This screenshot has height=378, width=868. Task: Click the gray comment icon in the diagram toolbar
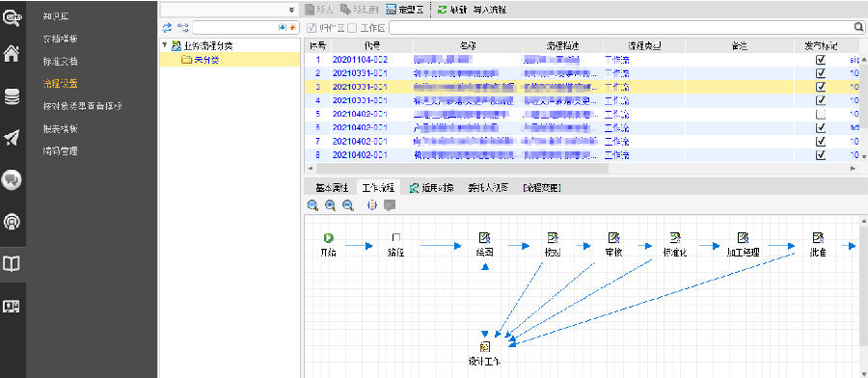point(390,205)
